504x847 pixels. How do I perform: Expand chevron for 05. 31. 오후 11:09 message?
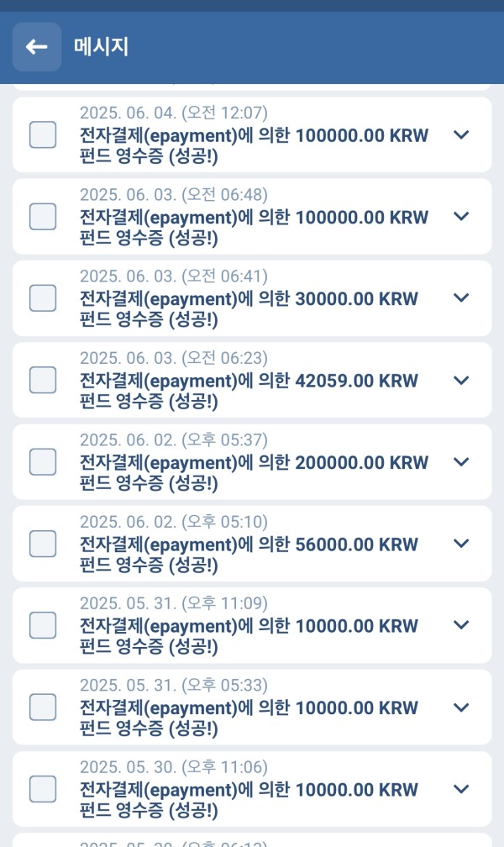[460, 624]
